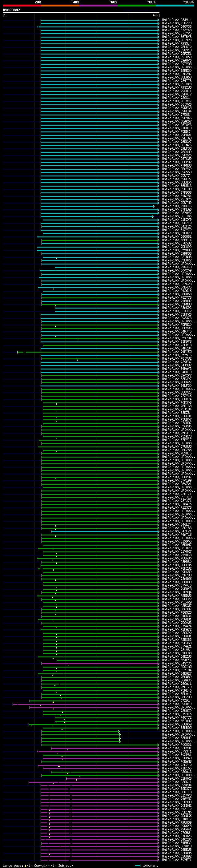Select the UniRef100_B9IK59 label
Viewport: 197px width, 868px height.
point(176,57)
